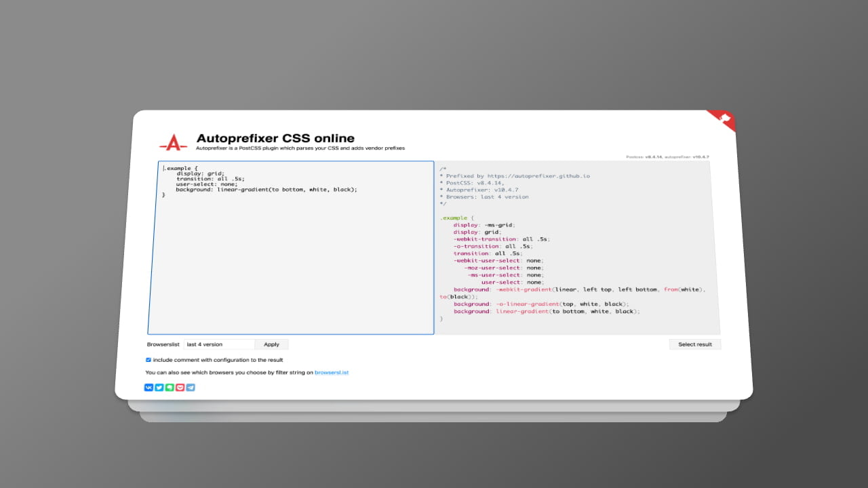
Task: Click the Apply button for Browserslist
Action: pyautogui.click(x=271, y=344)
